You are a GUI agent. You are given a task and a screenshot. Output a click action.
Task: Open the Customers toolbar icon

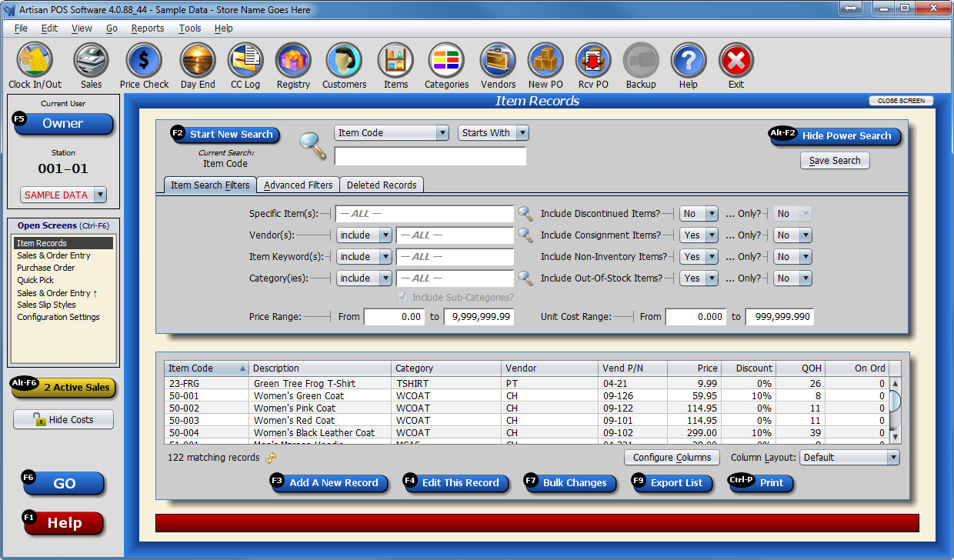(344, 60)
